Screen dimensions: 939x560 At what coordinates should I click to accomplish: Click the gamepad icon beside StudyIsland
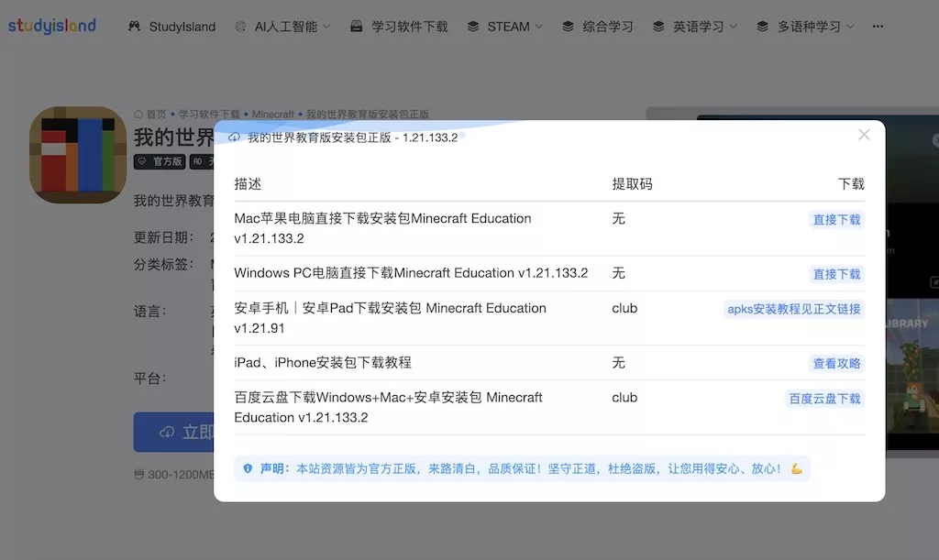134,27
